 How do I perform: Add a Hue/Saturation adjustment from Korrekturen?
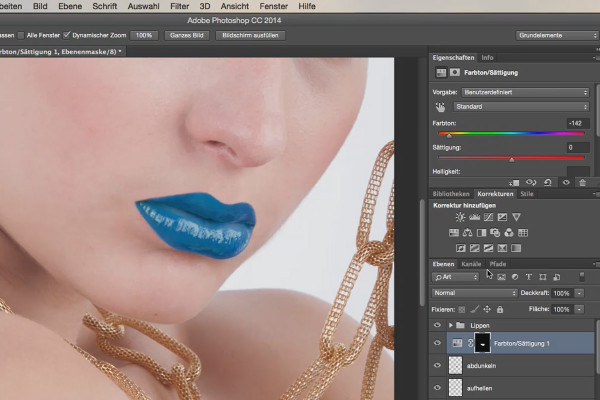pyautogui.click(x=454, y=233)
